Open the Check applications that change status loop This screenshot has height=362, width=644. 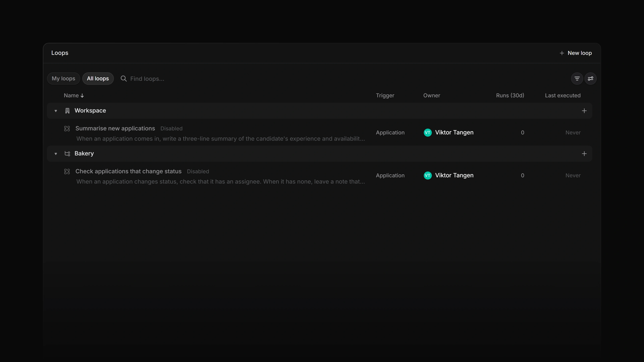(128, 171)
